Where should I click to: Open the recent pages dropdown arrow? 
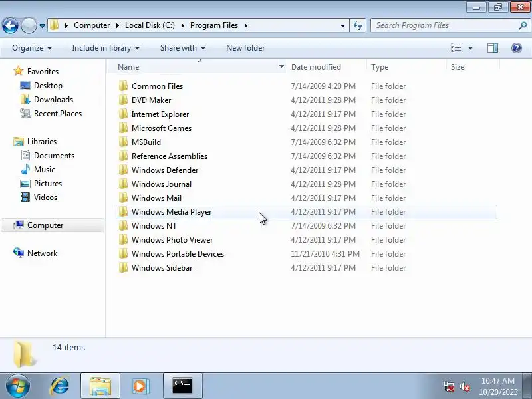coord(42,26)
